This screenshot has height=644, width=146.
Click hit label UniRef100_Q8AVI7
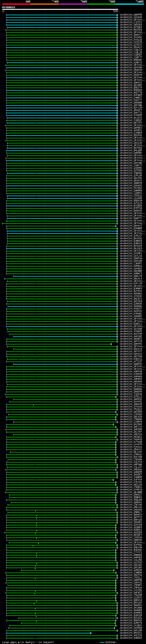point(131,35)
